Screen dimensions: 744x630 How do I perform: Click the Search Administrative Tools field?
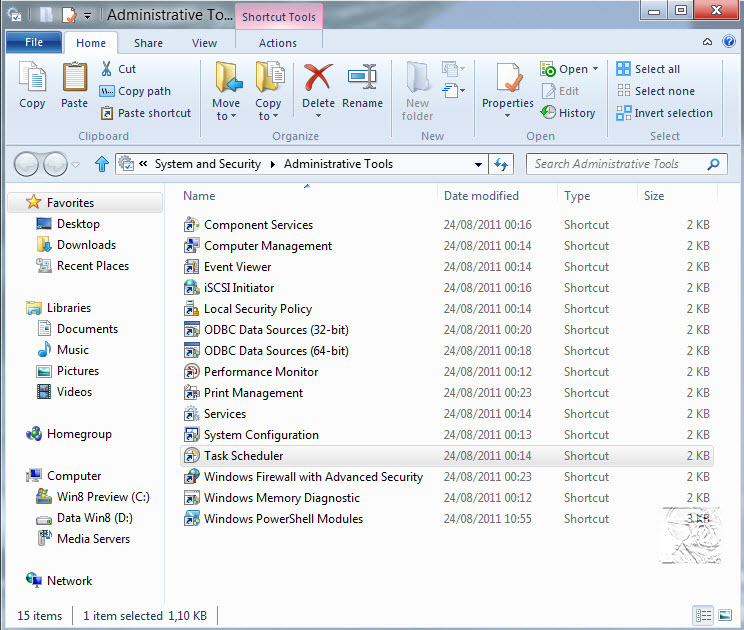626,164
